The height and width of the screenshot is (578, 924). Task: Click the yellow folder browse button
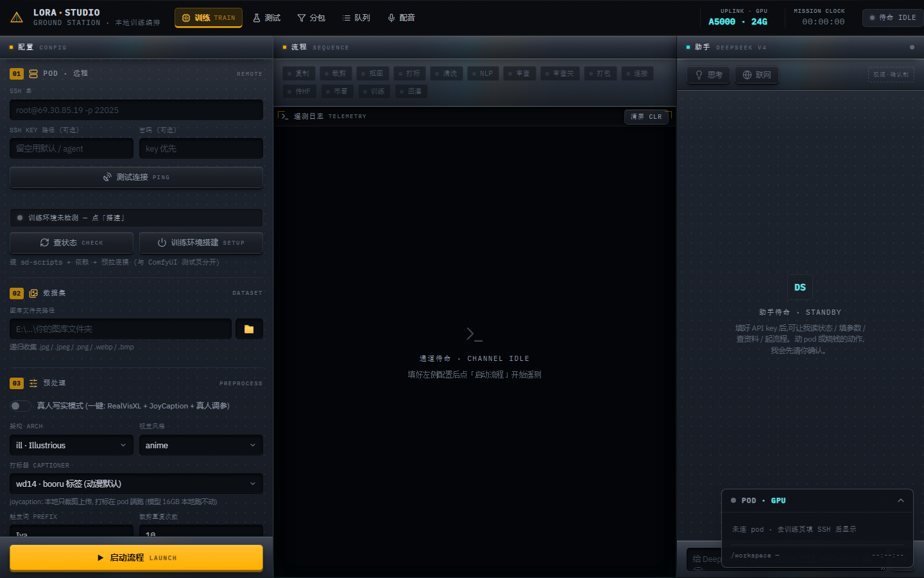[249, 329]
